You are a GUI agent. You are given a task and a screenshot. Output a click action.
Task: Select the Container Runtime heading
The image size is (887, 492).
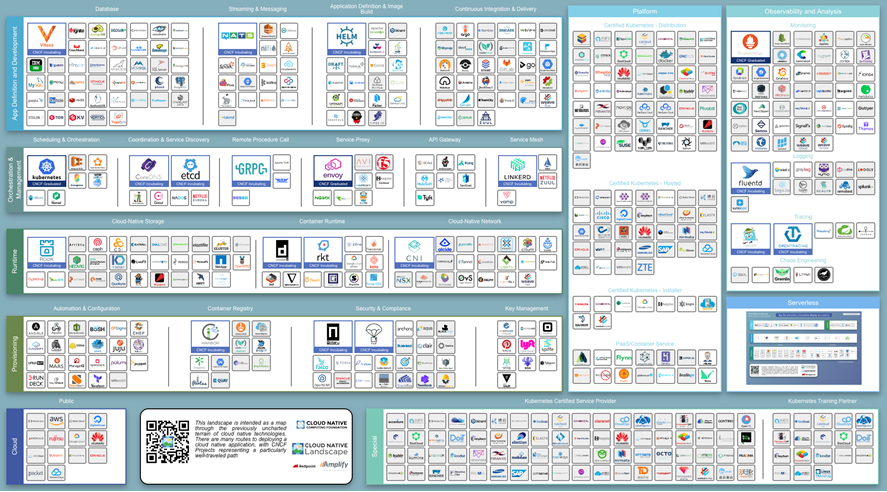pyautogui.click(x=322, y=222)
